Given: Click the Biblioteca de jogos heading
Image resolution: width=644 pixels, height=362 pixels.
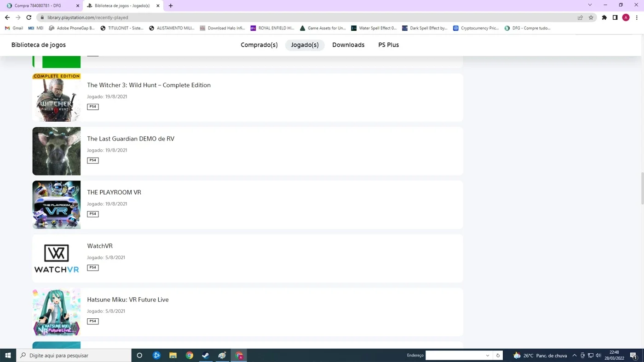Looking at the screenshot, I should [39, 45].
